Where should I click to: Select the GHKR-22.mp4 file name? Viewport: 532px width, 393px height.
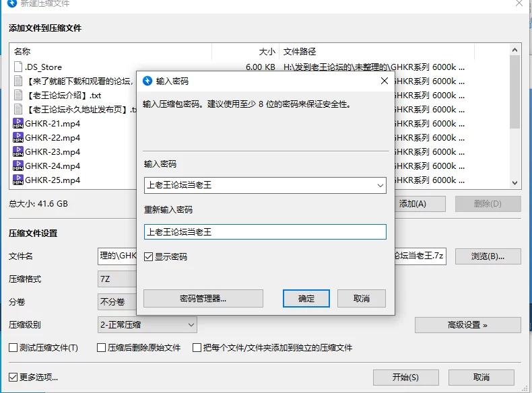53,137
